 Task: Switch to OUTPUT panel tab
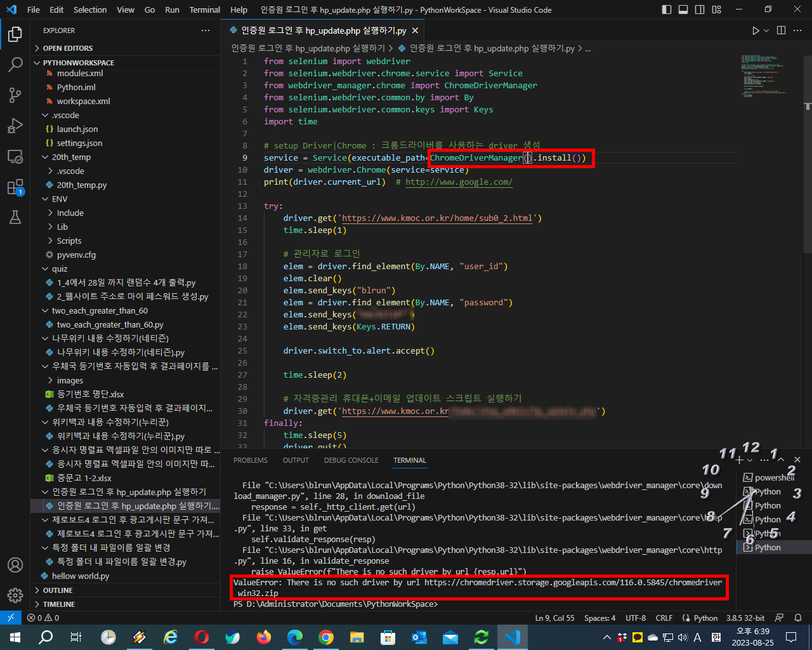coord(296,460)
